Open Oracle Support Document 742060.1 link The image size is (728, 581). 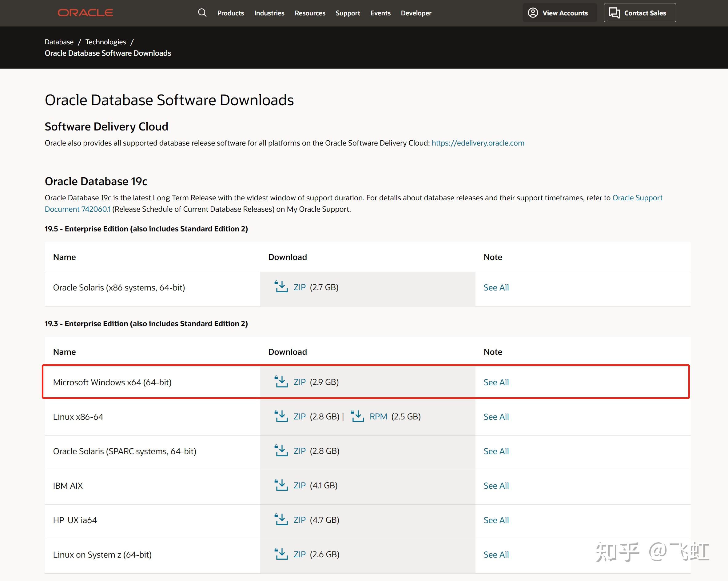tap(353, 203)
